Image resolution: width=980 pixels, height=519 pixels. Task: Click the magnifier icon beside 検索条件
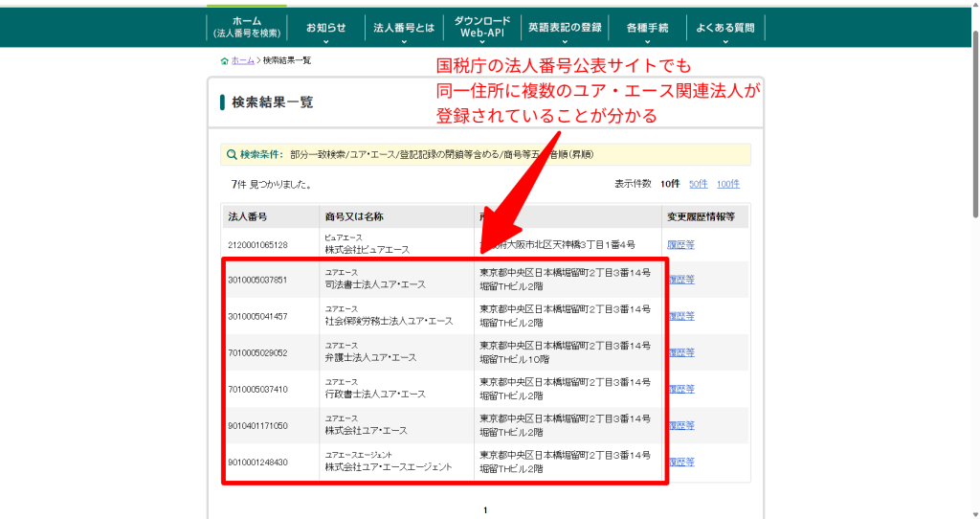[232, 154]
